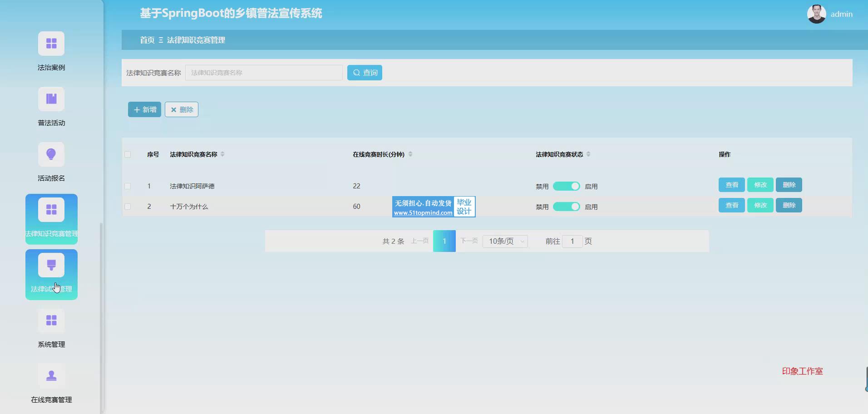Open the 法律试题管理 sidebar icon
Viewport: 868px width, 414px height.
click(51, 266)
